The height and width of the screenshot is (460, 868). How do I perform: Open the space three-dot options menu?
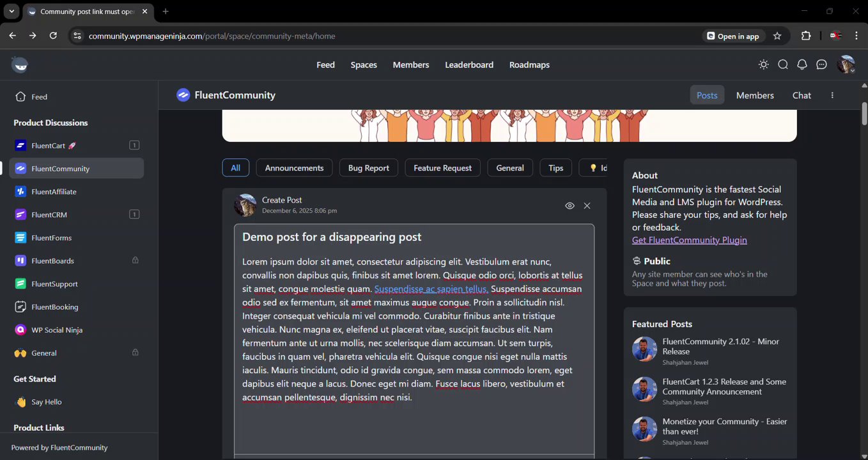click(x=832, y=95)
